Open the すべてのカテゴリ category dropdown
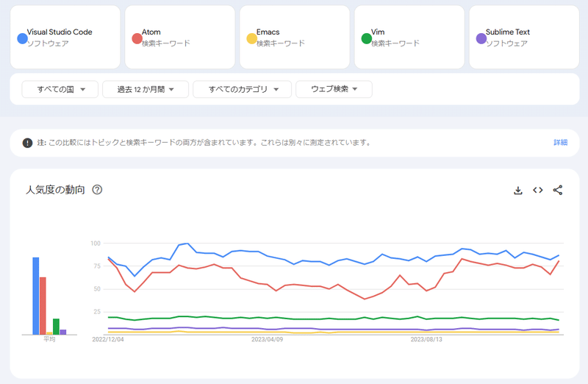Image resolution: width=588 pixels, height=384 pixels. click(x=243, y=89)
